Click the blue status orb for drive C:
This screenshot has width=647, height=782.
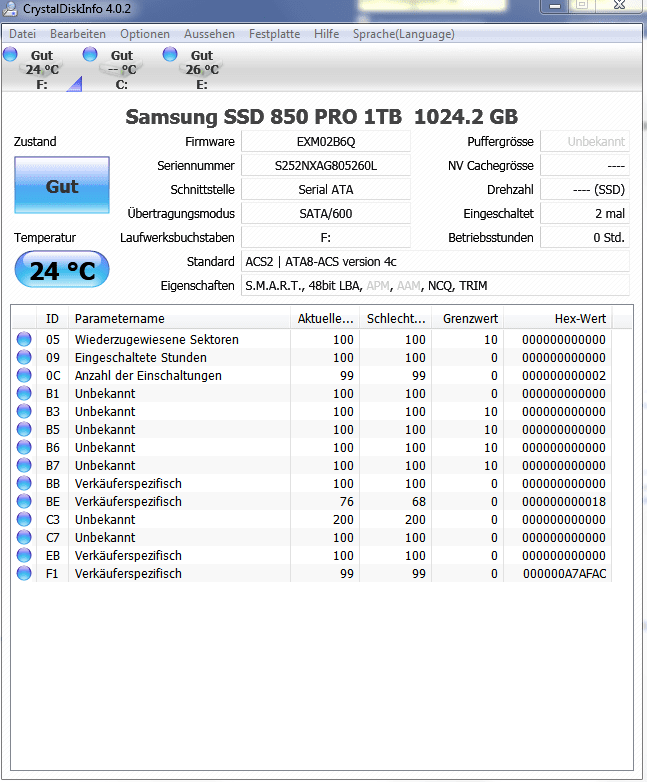91,54
